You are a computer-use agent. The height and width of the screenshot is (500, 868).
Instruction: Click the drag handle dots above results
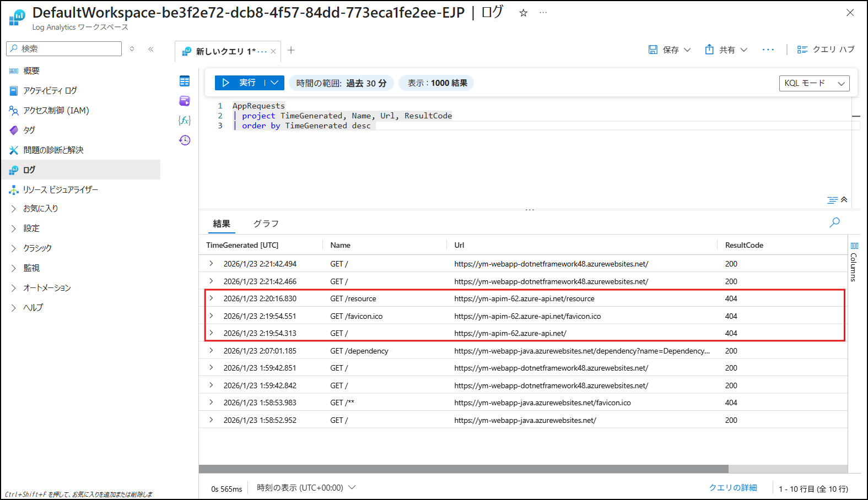click(x=530, y=210)
